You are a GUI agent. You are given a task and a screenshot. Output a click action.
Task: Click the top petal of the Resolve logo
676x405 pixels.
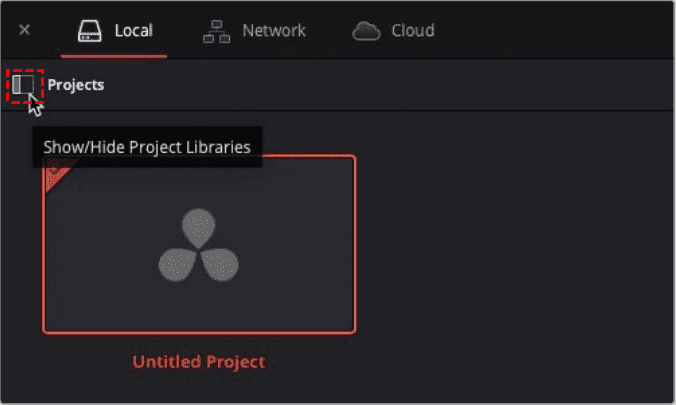(198, 228)
